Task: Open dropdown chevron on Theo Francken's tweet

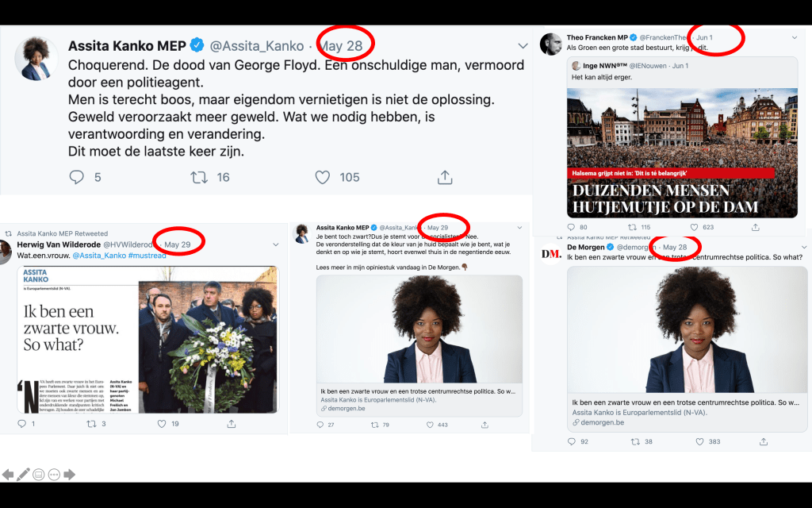Action: click(x=795, y=37)
